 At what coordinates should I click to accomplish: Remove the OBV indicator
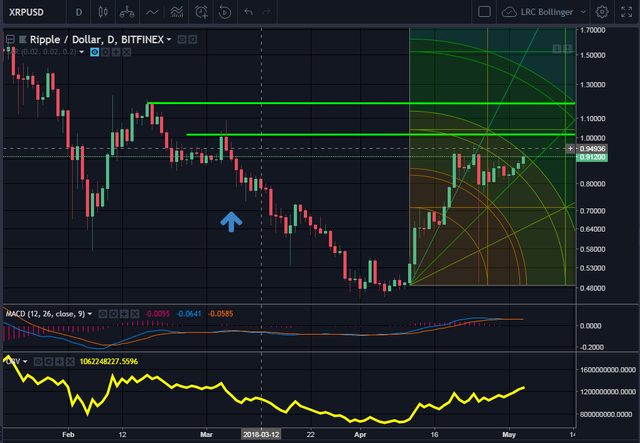click(70, 361)
